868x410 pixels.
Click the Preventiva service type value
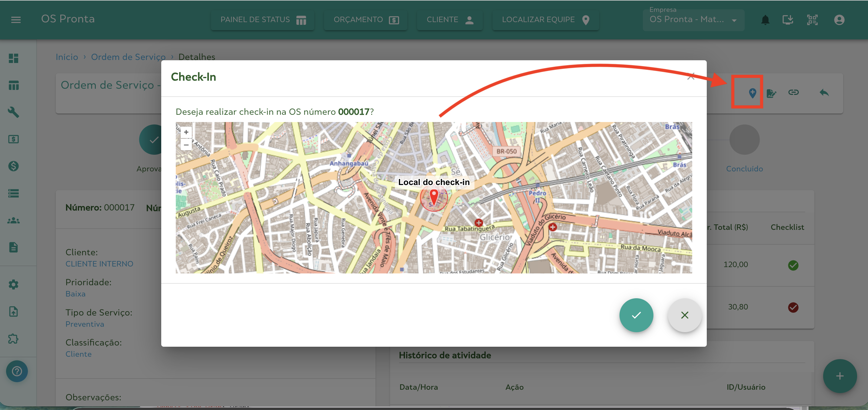pos(85,324)
